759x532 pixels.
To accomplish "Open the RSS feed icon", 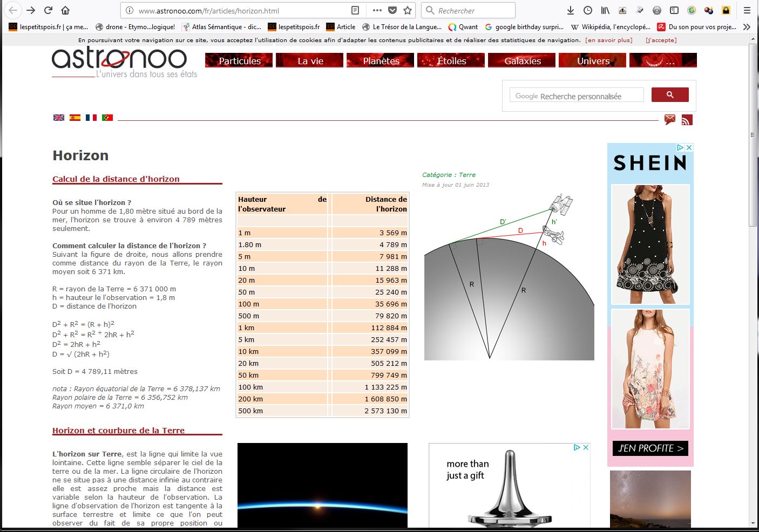I will click(687, 120).
